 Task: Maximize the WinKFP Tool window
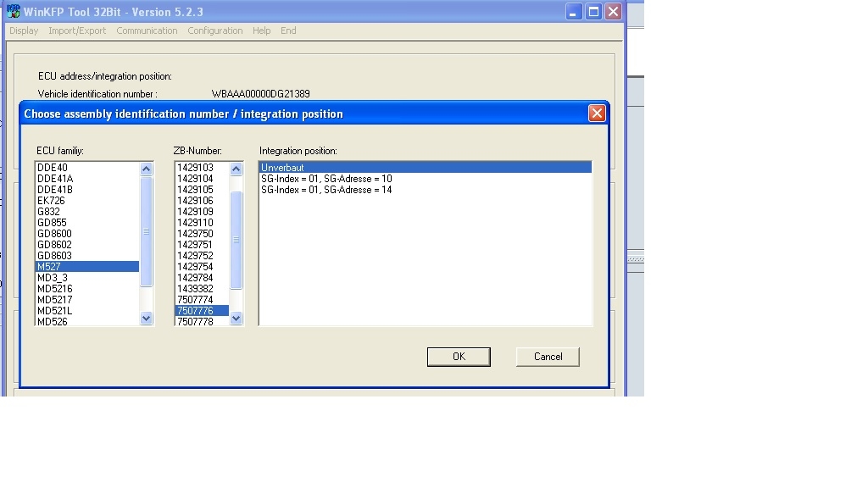(x=593, y=11)
